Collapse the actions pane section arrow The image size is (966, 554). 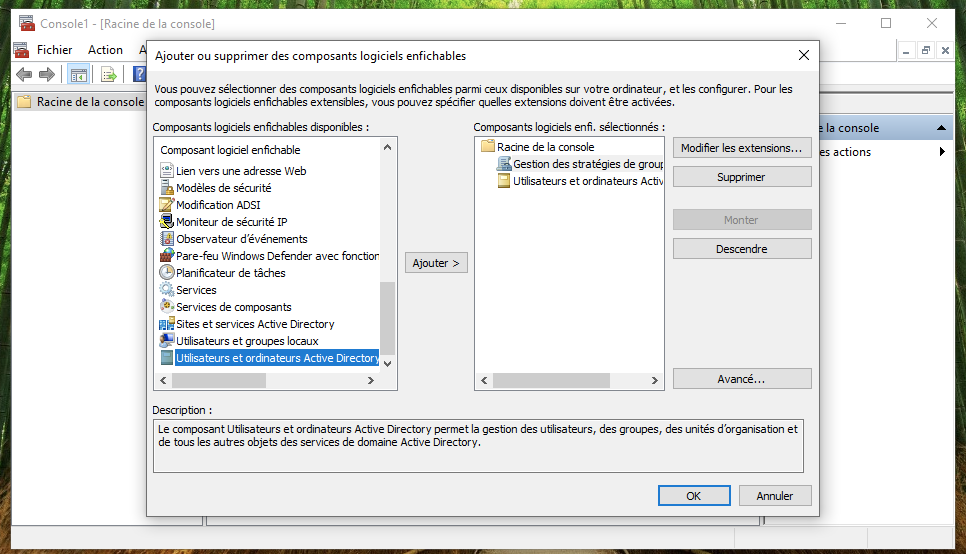(941, 128)
